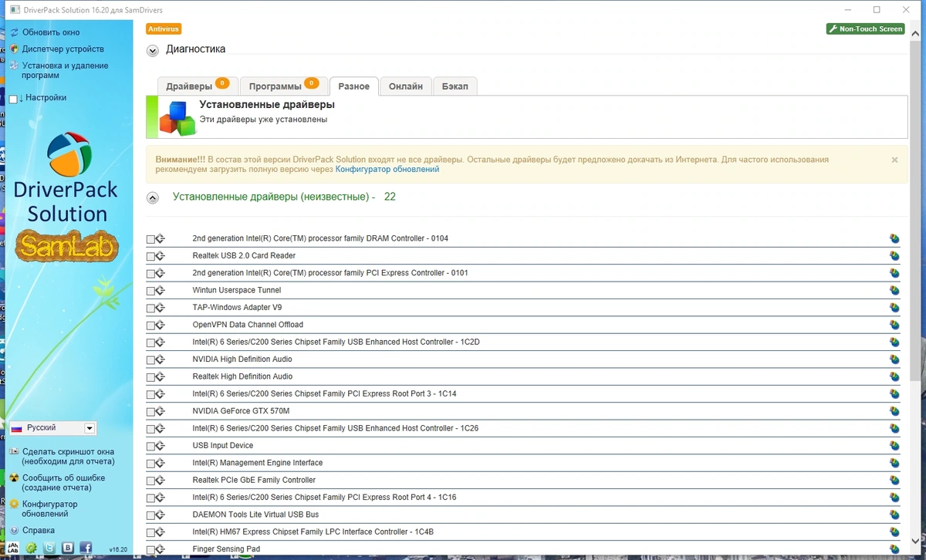
Task: Click the SamLab banner logo in the sidebar
Action: coord(67,246)
